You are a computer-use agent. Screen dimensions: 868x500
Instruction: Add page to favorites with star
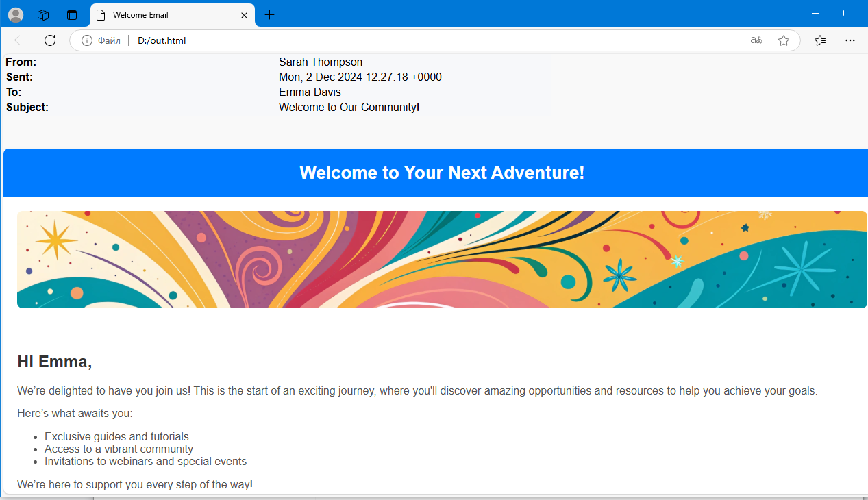click(x=784, y=40)
